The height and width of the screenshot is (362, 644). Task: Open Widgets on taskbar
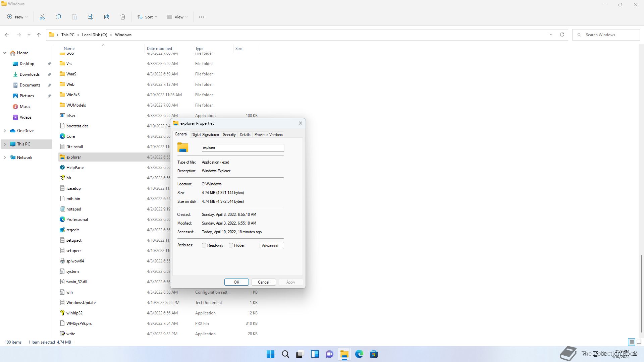(315, 354)
